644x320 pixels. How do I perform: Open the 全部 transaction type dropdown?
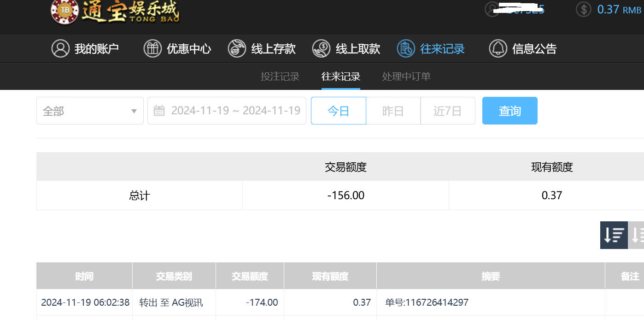pos(90,111)
